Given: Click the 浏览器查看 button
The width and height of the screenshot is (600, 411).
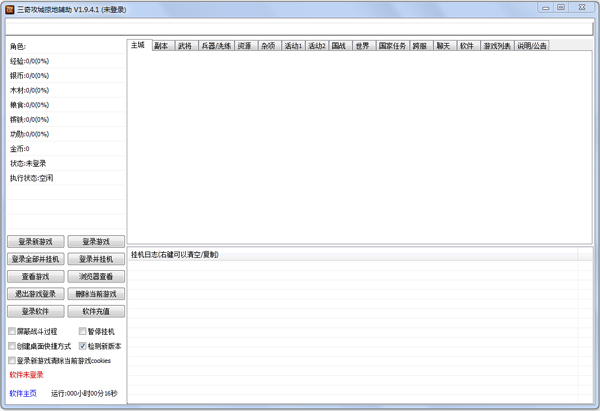Looking at the screenshot, I should [96, 277].
